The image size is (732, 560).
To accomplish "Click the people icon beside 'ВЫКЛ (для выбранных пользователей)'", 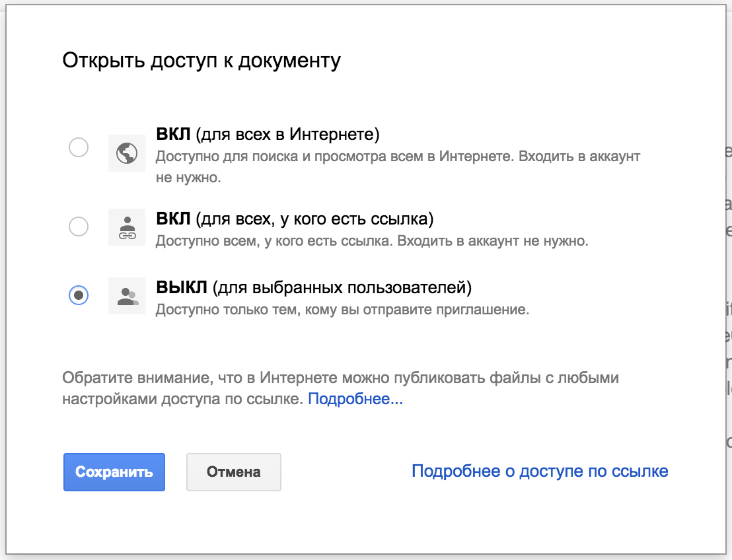I will click(x=126, y=297).
